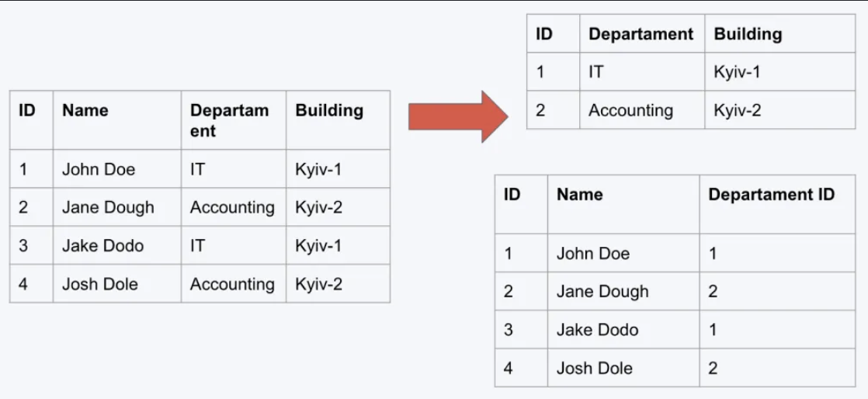Select Josh Dole in the Departament ID table
Viewport: 868px width, 399px height.
point(595,368)
